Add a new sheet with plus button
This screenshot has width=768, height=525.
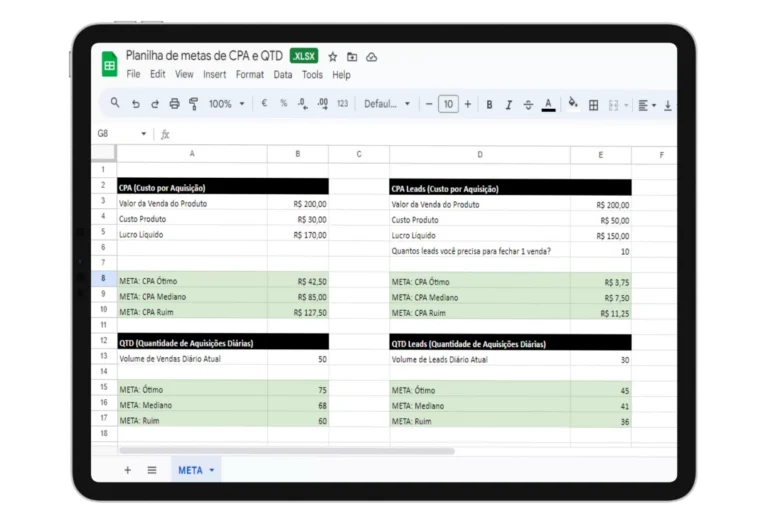pyautogui.click(x=127, y=470)
